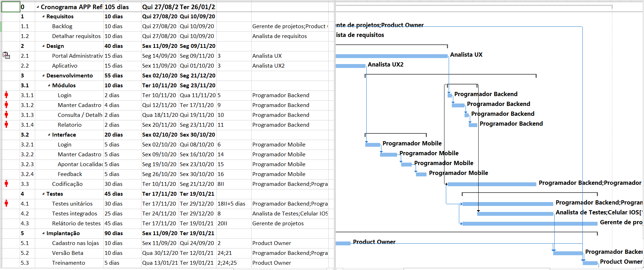The width and height of the screenshot is (644, 270).
Task: Click the row ID cell 3.2.3
Action: click(27, 164)
